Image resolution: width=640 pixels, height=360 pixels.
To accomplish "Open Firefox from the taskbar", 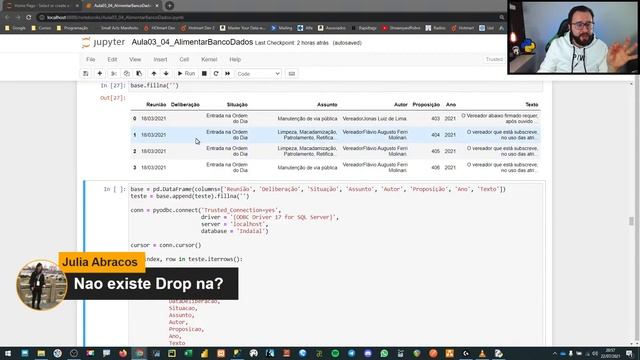I will tap(123, 353).
